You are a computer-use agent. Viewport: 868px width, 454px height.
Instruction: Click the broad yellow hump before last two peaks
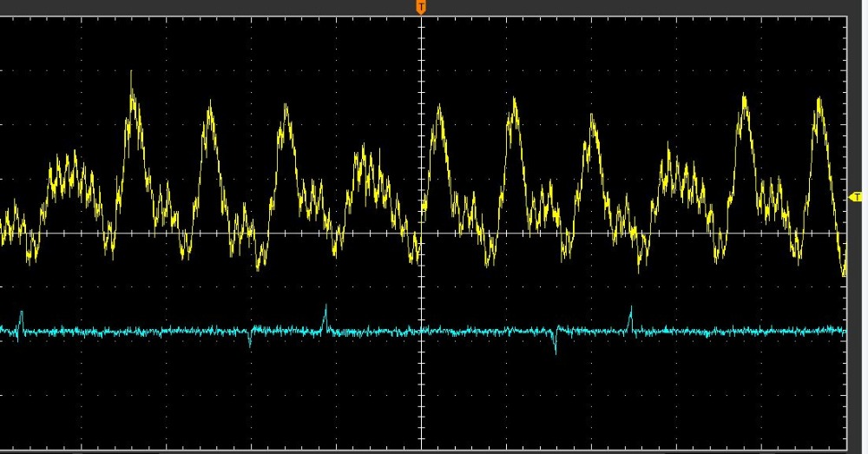pos(677,161)
